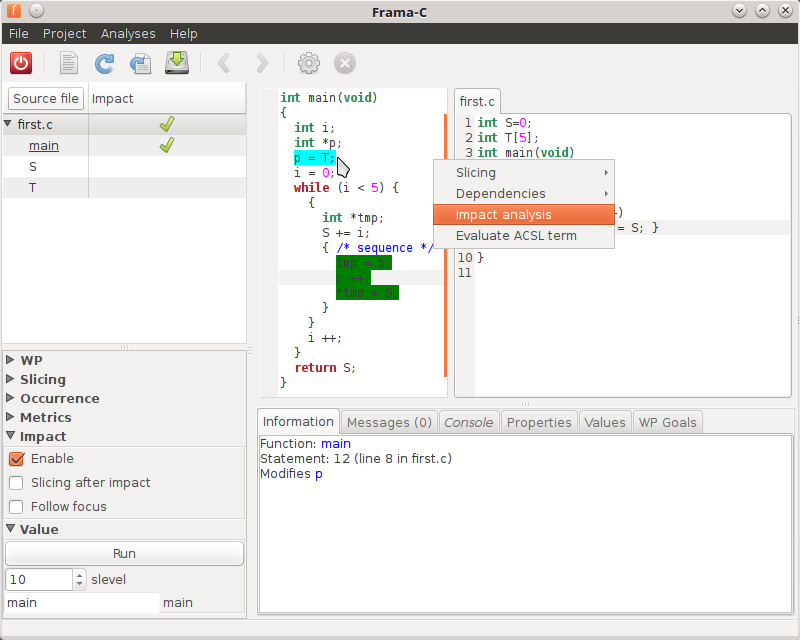Viewport: 800px width, 640px height.
Task: Switch to the Console tab
Action: coord(468,423)
